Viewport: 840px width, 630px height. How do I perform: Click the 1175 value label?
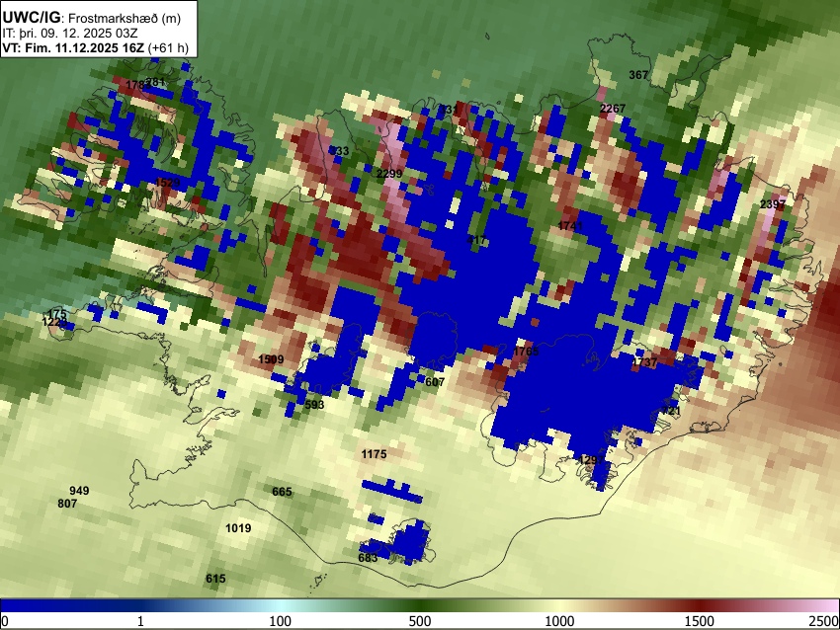pos(374,454)
